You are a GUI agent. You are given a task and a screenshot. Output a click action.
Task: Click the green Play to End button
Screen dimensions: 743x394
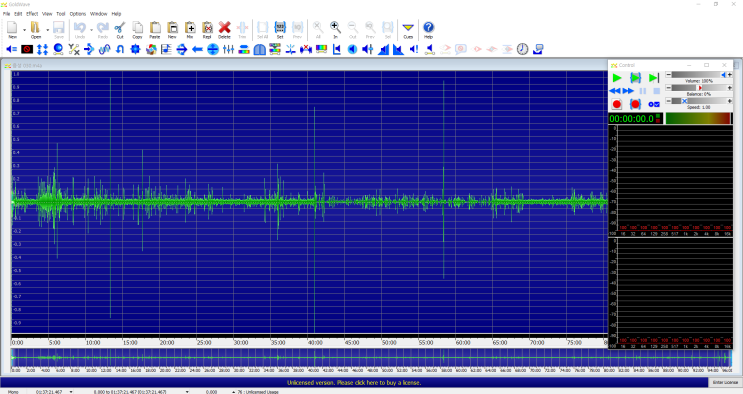click(654, 78)
